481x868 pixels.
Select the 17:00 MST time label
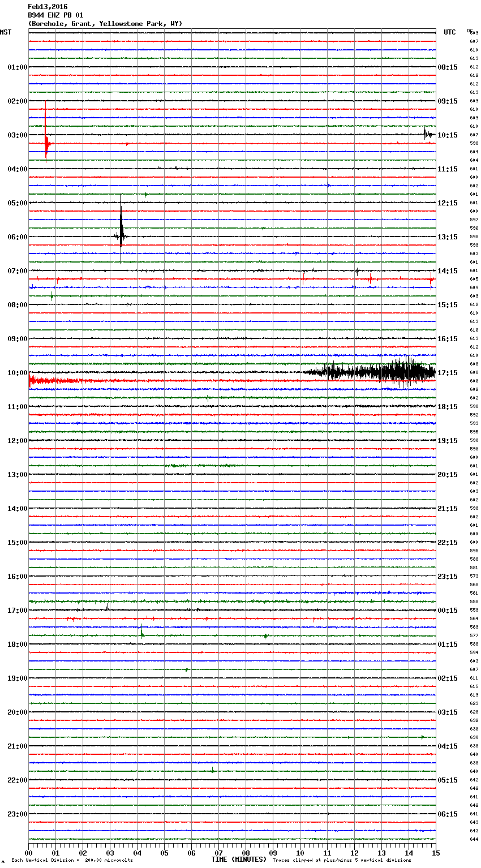pos(17,611)
